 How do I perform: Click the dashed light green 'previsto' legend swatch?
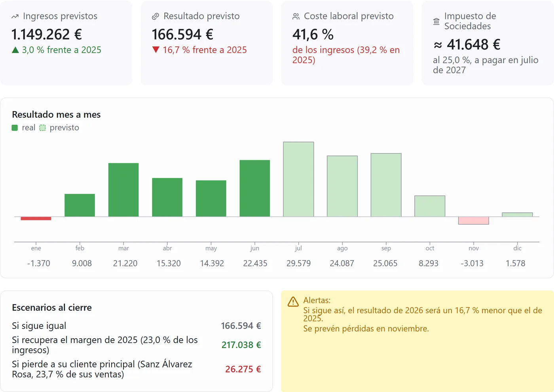(x=42, y=128)
